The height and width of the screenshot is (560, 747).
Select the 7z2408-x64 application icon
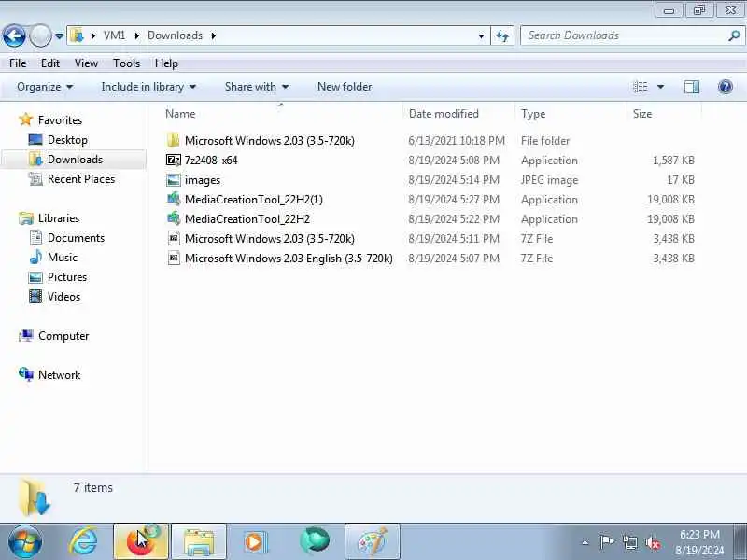(x=174, y=160)
